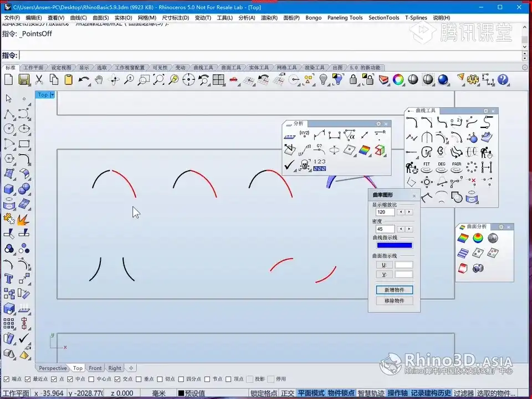
Task: Click the skull bad objects analysis icon
Action: [304, 165]
